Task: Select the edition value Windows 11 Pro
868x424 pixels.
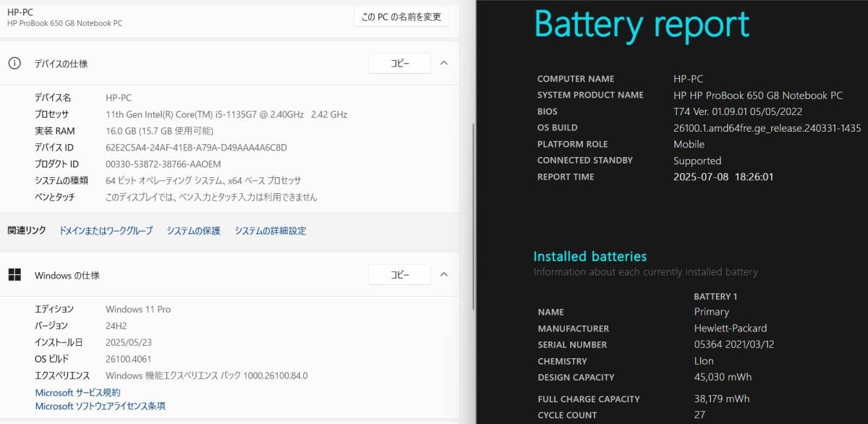Action: [x=138, y=309]
